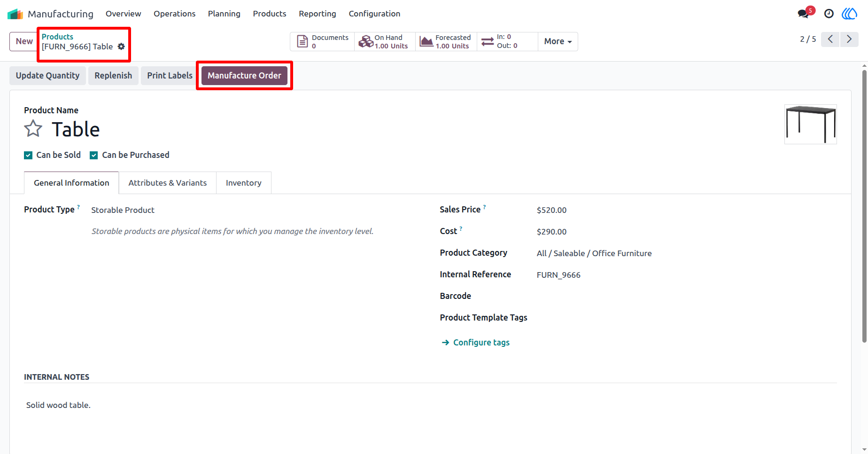Open Documents smart button
This screenshot has height=454, width=868.
(x=323, y=41)
